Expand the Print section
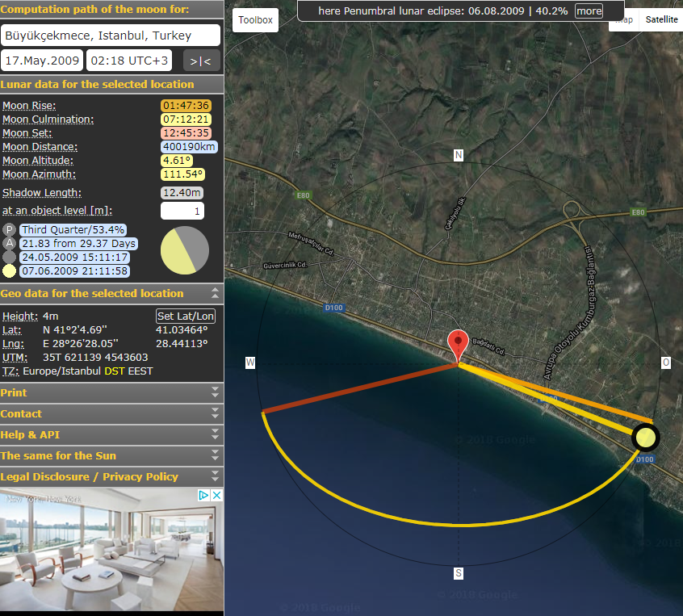Viewport: 683px width, 616px height. pyautogui.click(x=215, y=392)
